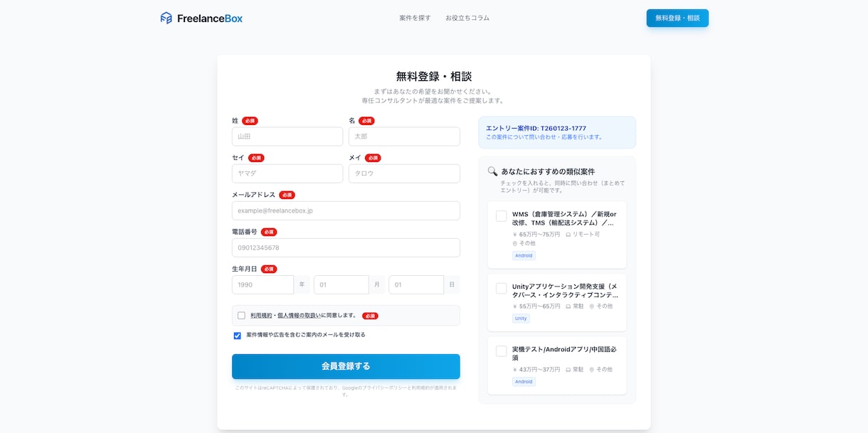Click the yen icon beside 55万円〜65万円
This screenshot has width=868, height=433.
pos(515,306)
